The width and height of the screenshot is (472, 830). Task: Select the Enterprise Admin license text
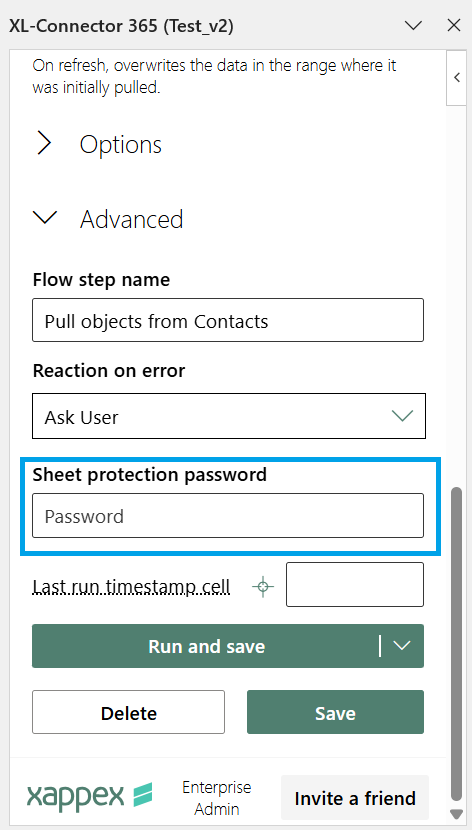[216, 798]
